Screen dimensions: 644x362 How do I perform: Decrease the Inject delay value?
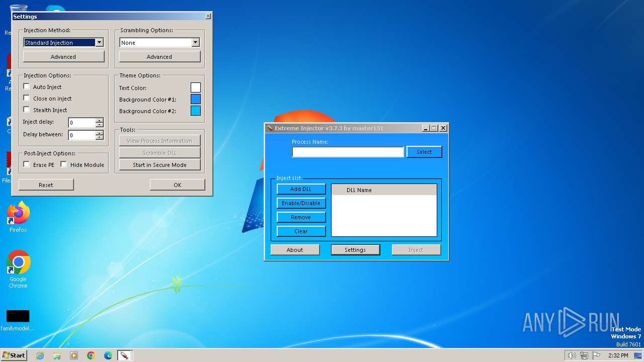(x=100, y=125)
